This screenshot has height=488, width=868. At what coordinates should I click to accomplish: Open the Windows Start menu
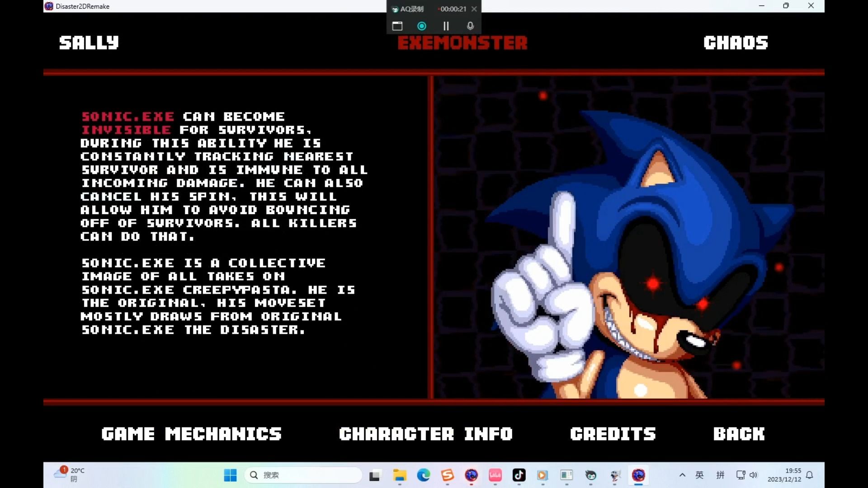click(x=230, y=475)
